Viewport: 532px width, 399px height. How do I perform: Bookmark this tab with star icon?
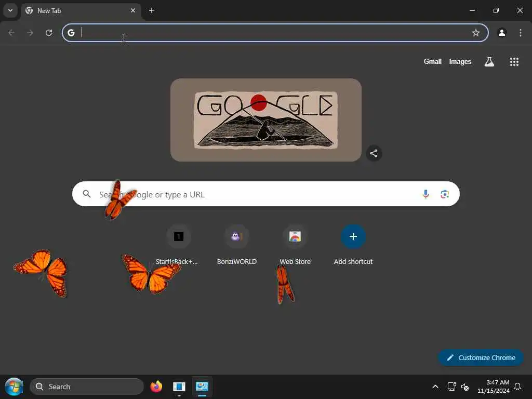(x=476, y=33)
